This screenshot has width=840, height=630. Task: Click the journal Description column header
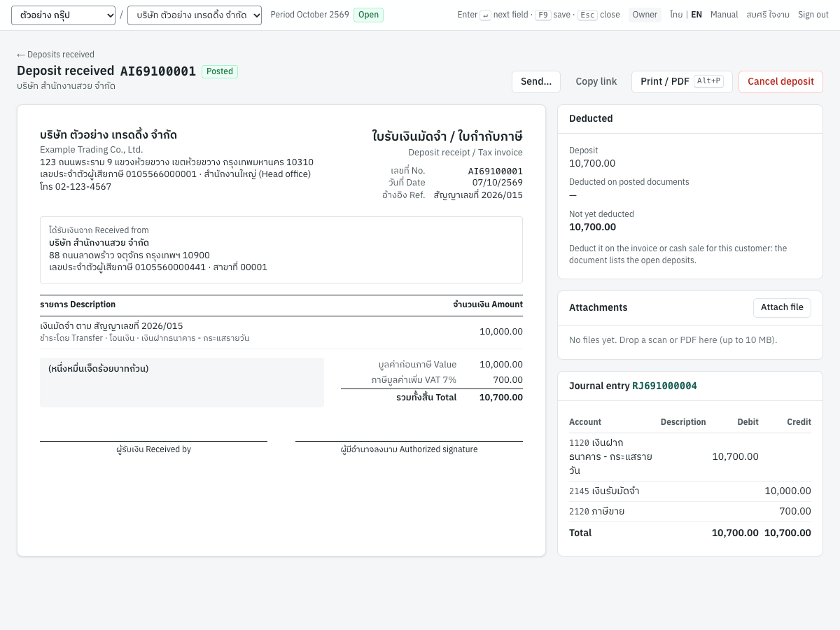click(x=683, y=422)
